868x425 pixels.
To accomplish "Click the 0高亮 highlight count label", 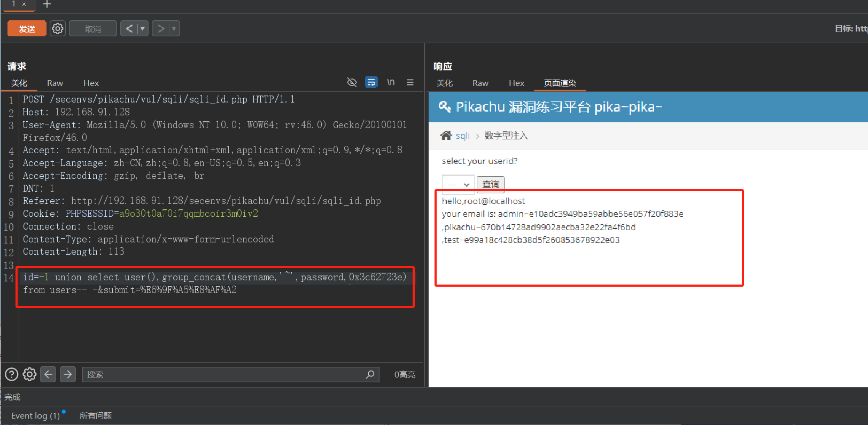I will pyautogui.click(x=405, y=374).
